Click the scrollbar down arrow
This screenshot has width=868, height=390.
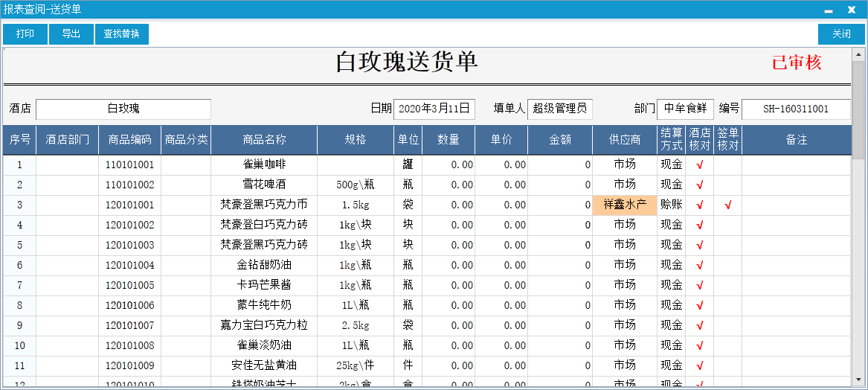point(858,380)
